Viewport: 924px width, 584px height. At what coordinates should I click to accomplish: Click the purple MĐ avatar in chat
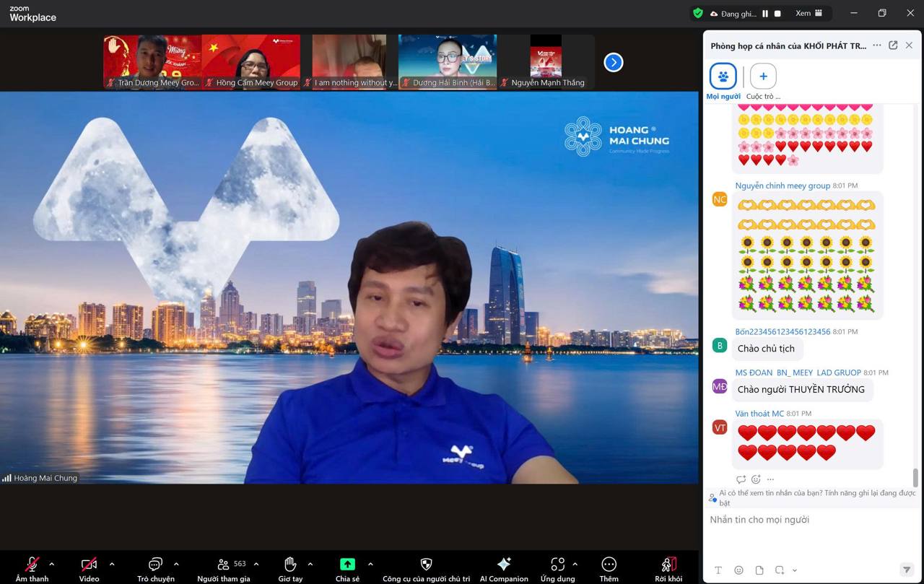[720, 386]
